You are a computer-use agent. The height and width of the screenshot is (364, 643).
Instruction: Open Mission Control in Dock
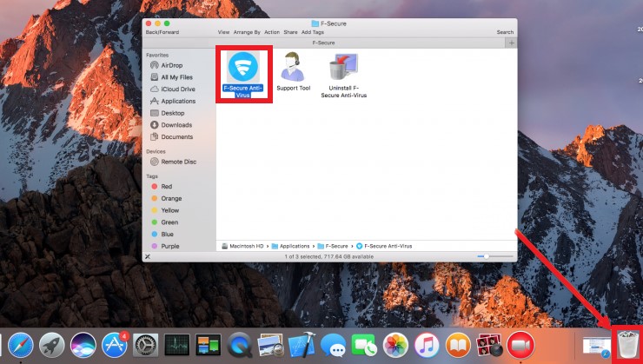click(x=209, y=345)
